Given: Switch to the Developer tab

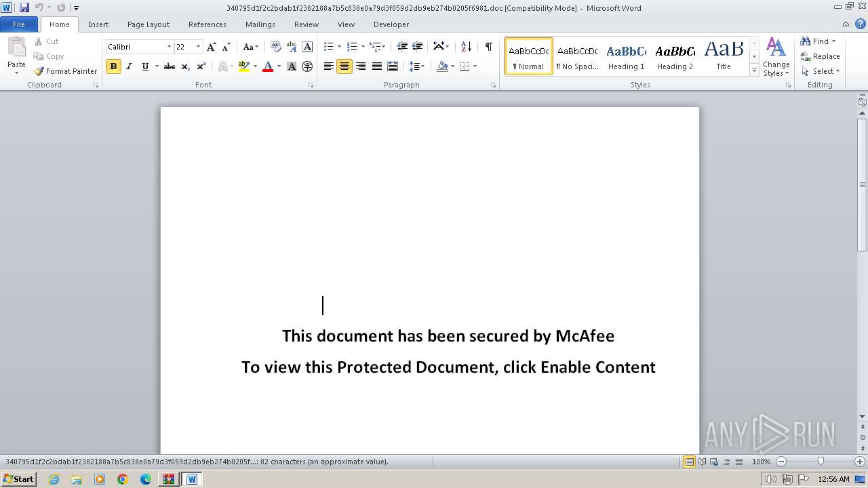Looking at the screenshot, I should 391,24.
